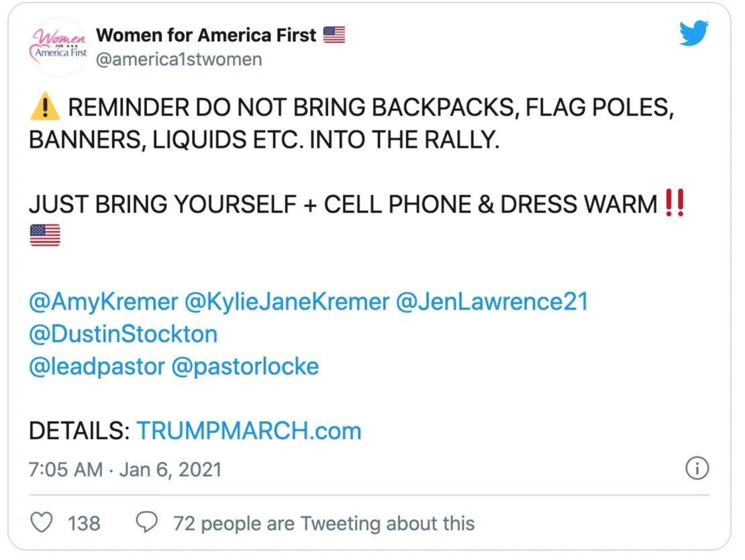745x560 pixels.
Task: Click the warning sign emoji
Action: click(x=45, y=108)
